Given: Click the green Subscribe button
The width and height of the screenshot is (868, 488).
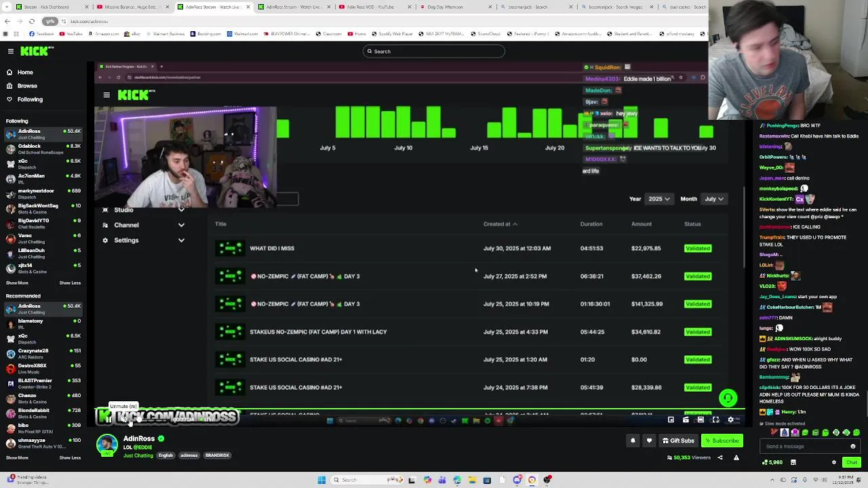Looking at the screenshot, I should point(722,441).
